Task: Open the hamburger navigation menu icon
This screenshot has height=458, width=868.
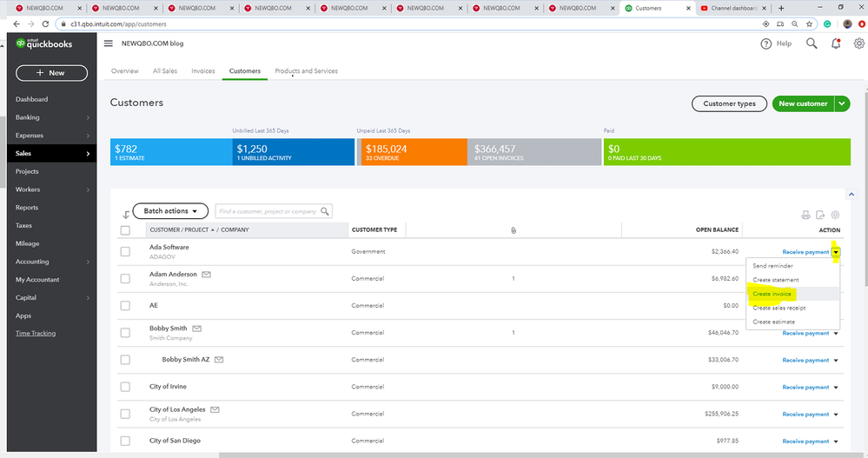Action: [109, 43]
